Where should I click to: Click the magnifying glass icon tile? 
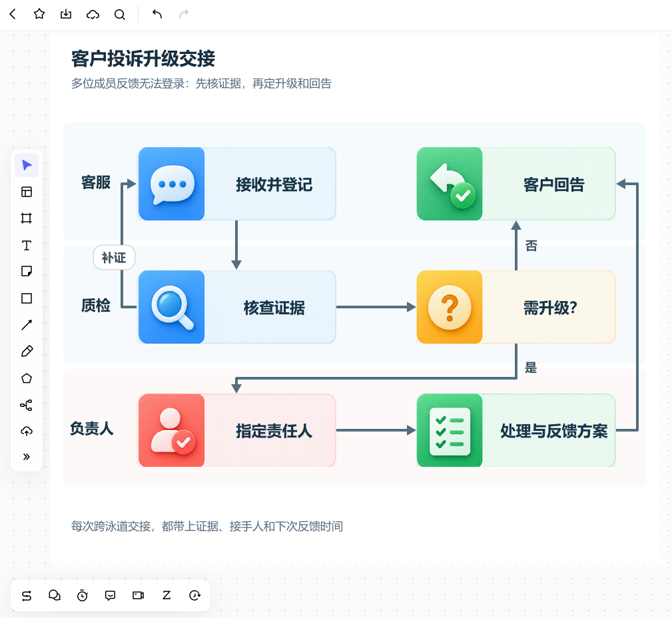171,307
